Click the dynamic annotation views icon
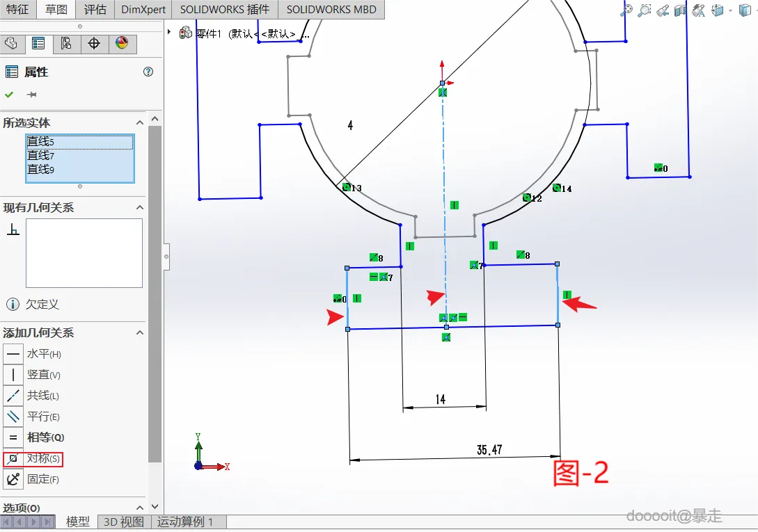This screenshot has height=532, width=758. coord(699,10)
